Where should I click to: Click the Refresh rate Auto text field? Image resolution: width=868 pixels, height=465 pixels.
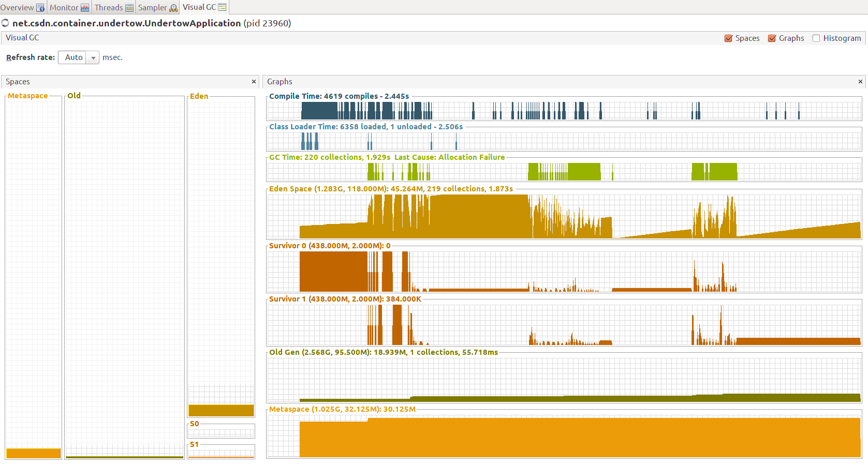[73, 57]
